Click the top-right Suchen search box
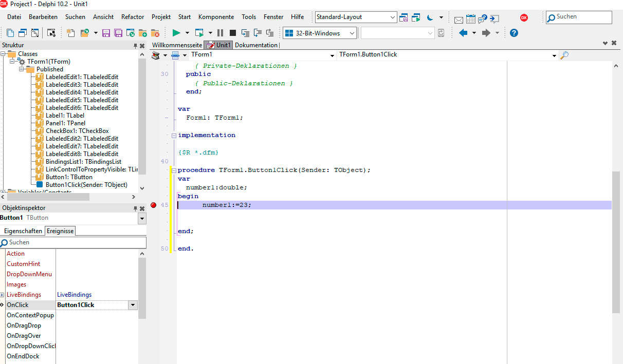The height and width of the screenshot is (364, 623). click(x=579, y=17)
